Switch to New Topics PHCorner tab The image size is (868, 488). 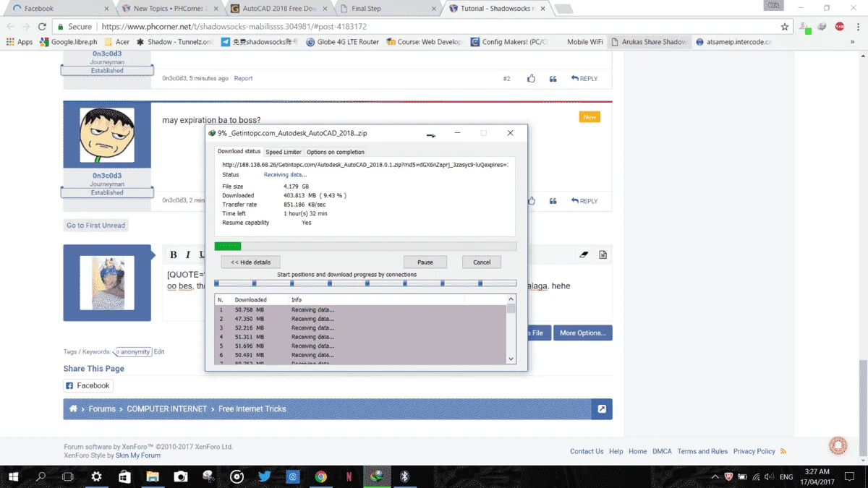tap(171, 9)
